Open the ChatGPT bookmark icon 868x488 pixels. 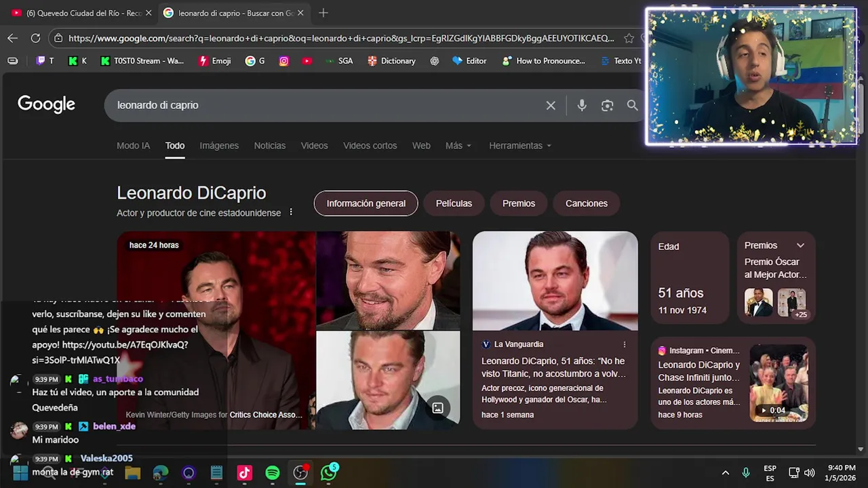435,60
